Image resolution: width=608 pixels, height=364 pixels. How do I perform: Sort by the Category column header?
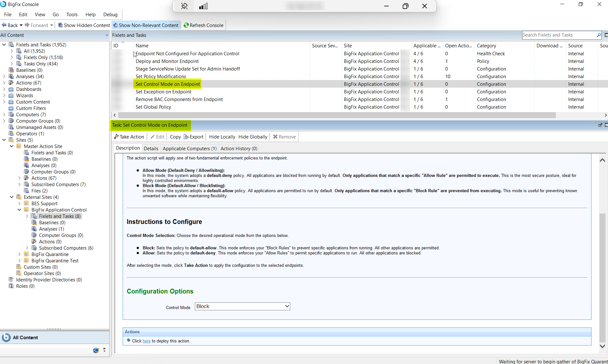(x=504, y=45)
